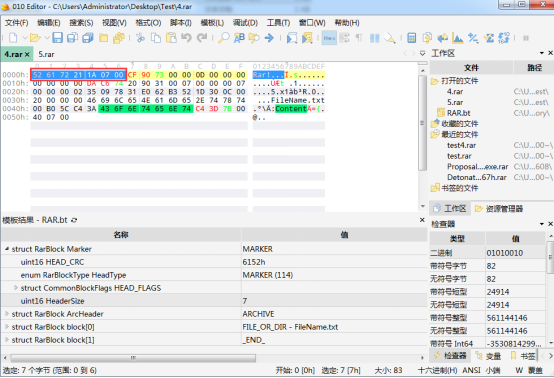554x378 pixels.
Task: Click the highlighter tool icon
Action: click(390, 37)
